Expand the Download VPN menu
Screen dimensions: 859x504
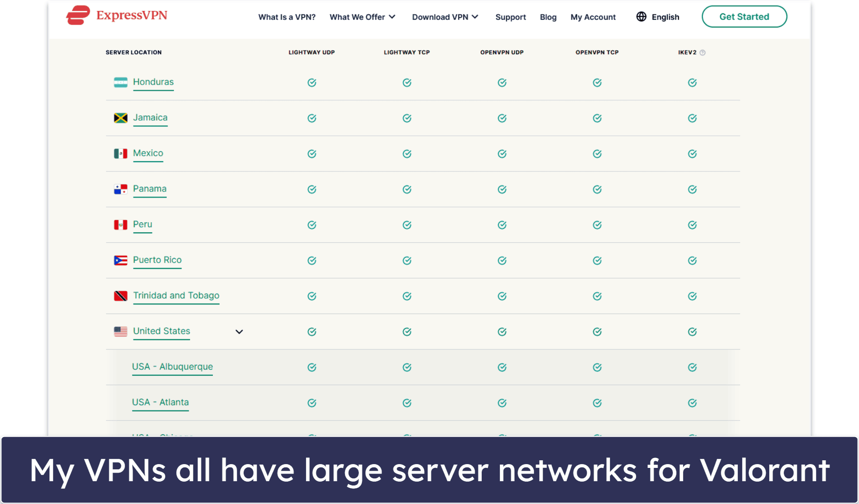[445, 17]
